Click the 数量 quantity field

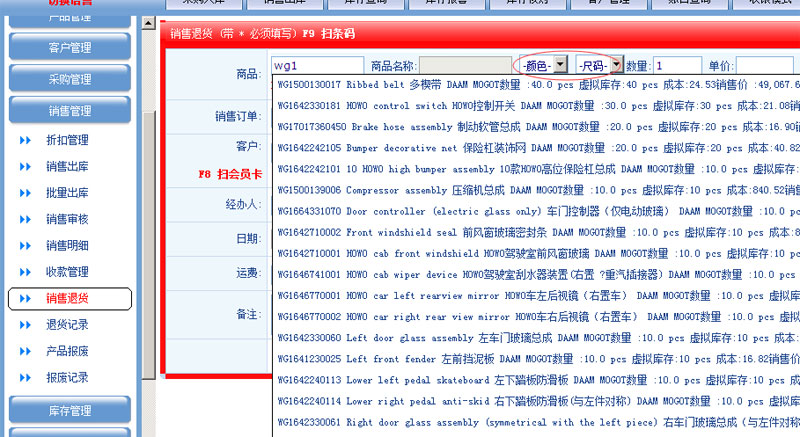pyautogui.click(x=678, y=65)
